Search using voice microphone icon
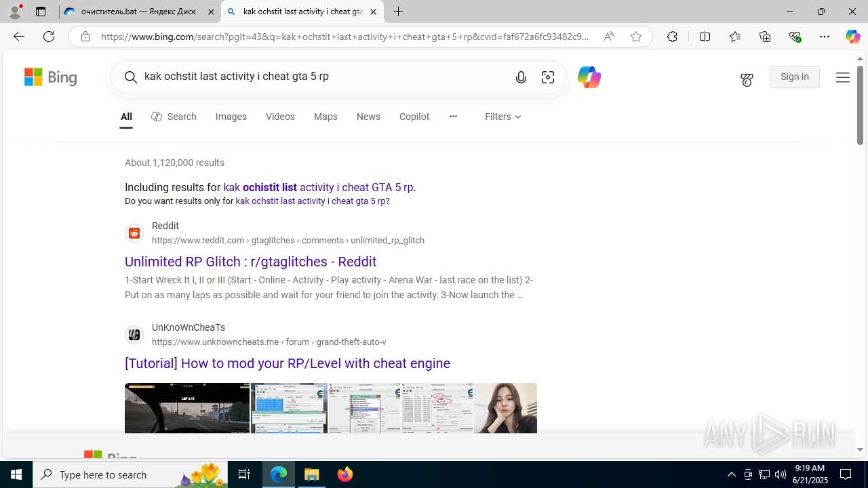The width and height of the screenshot is (868, 488). [521, 77]
